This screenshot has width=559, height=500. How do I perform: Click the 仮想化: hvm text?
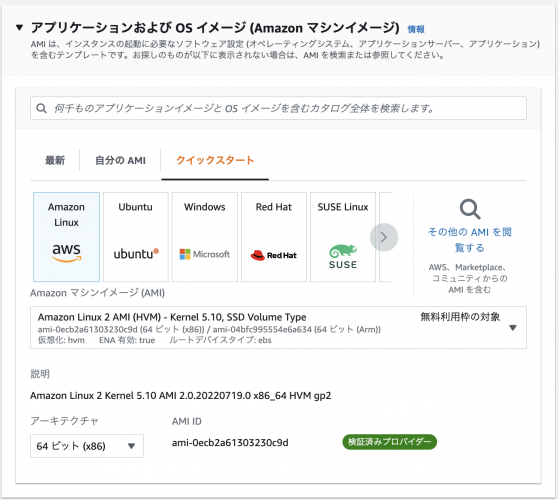(61, 340)
